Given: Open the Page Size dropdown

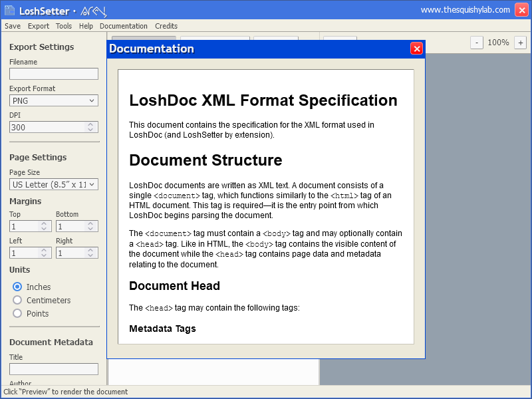Looking at the screenshot, I should click(x=54, y=185).
